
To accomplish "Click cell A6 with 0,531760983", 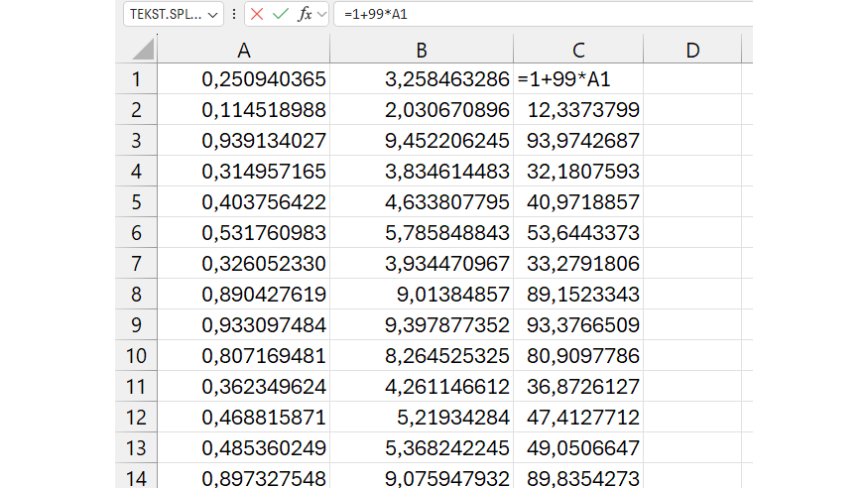I will click(244, 232).
